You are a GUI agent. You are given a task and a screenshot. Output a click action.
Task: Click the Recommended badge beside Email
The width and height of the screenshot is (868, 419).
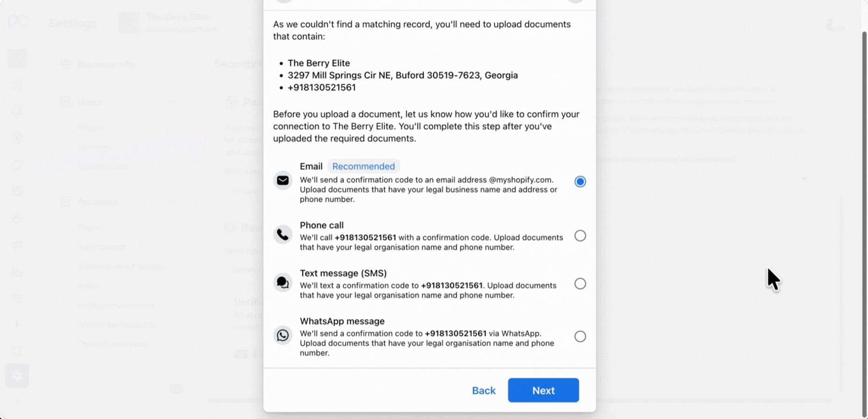tap(363, 166)
